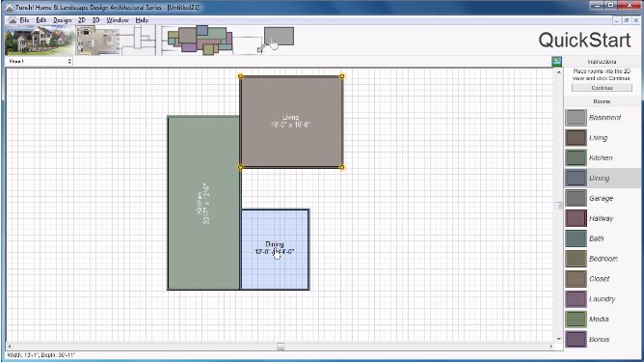The height and width of the screenshot is (362, 644).
Task: Open the Edit menu
Action: click(40, 19)
